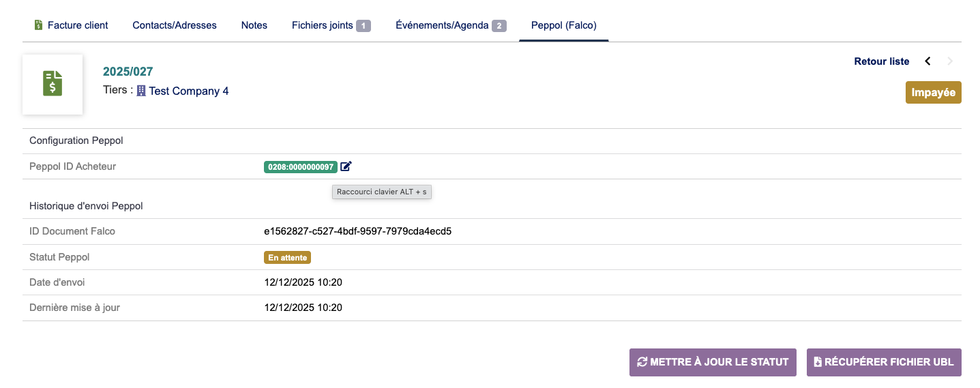Click the Impayée status badge
980x388 pixels.
(933, 93)
